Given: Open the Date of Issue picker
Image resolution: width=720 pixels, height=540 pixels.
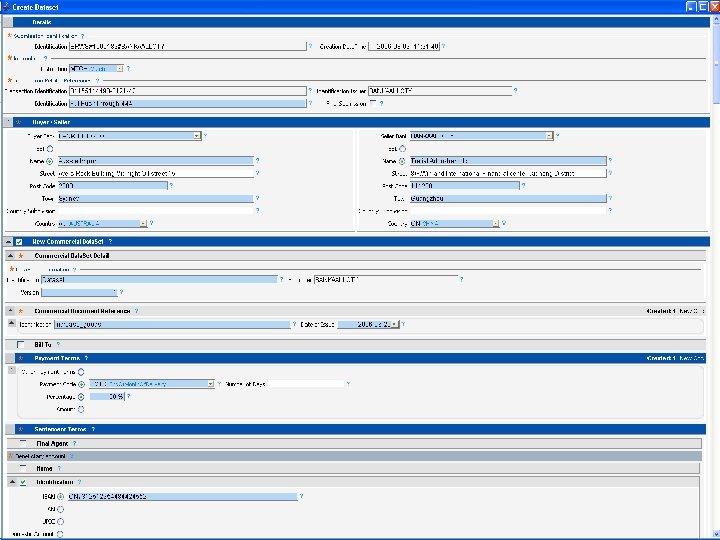Looking at the screenshot, I should coord(395,324).
